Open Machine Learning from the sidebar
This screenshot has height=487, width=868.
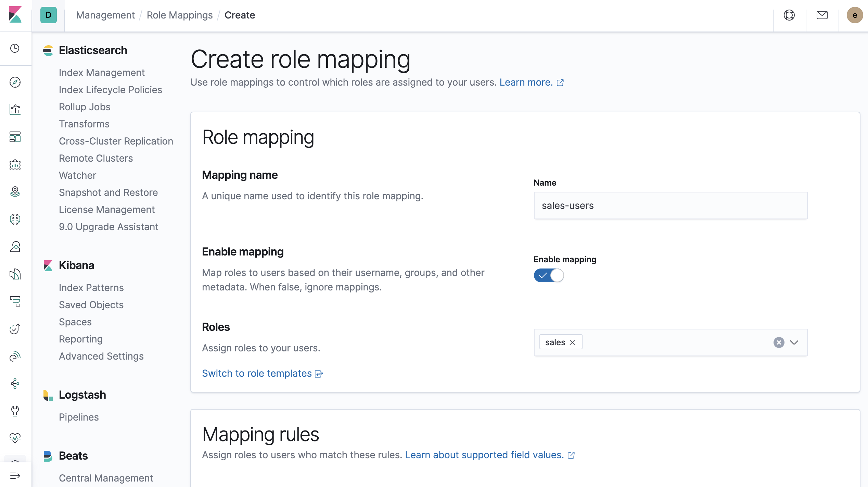tap(15, 220)
